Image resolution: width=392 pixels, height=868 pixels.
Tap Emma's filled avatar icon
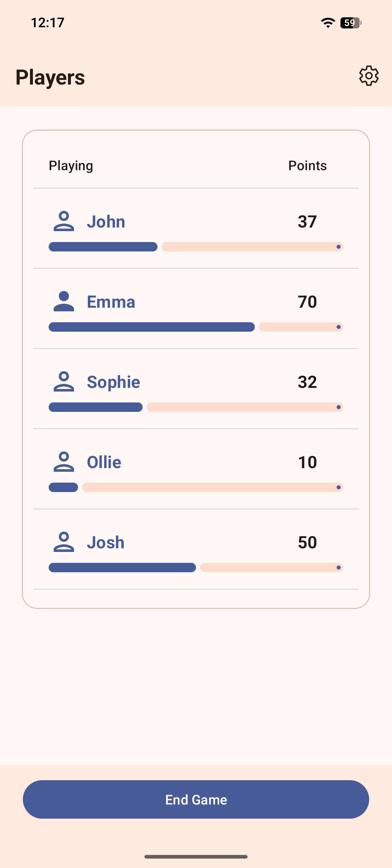point(64,302)
